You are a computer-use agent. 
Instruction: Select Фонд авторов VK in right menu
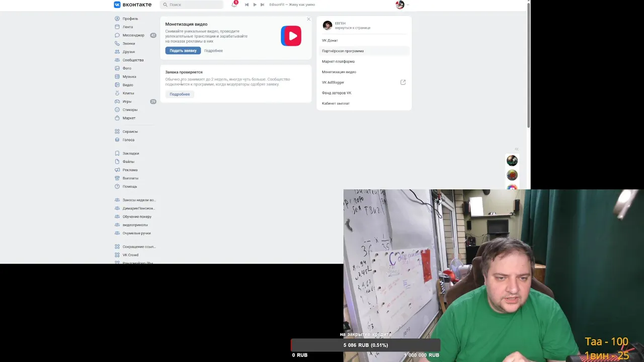pyautogui.click(x=364, y=93)
